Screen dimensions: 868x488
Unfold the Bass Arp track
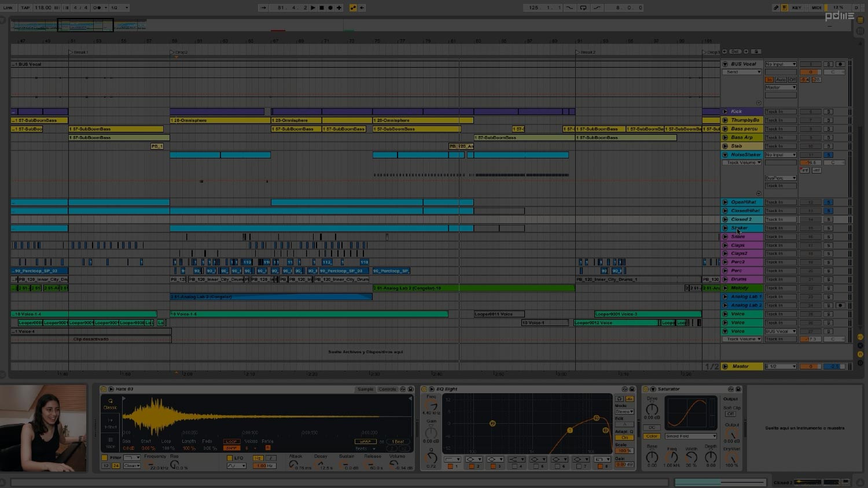tap(725, 138)
